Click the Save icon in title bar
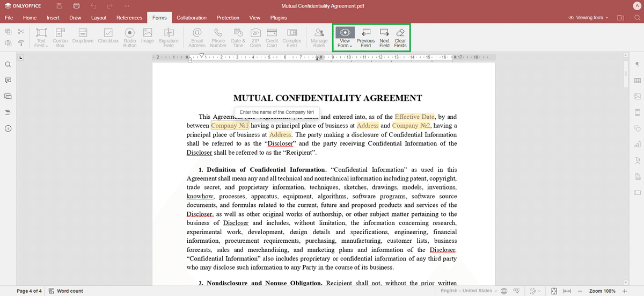The height and width of the screenshot is (296, 644). click(59, 6)
